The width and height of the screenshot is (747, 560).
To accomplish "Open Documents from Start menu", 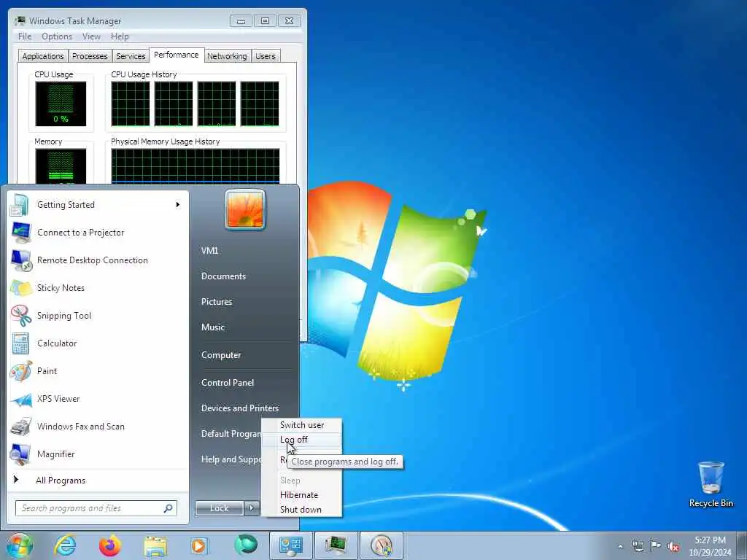I will (x=223, y=276).
